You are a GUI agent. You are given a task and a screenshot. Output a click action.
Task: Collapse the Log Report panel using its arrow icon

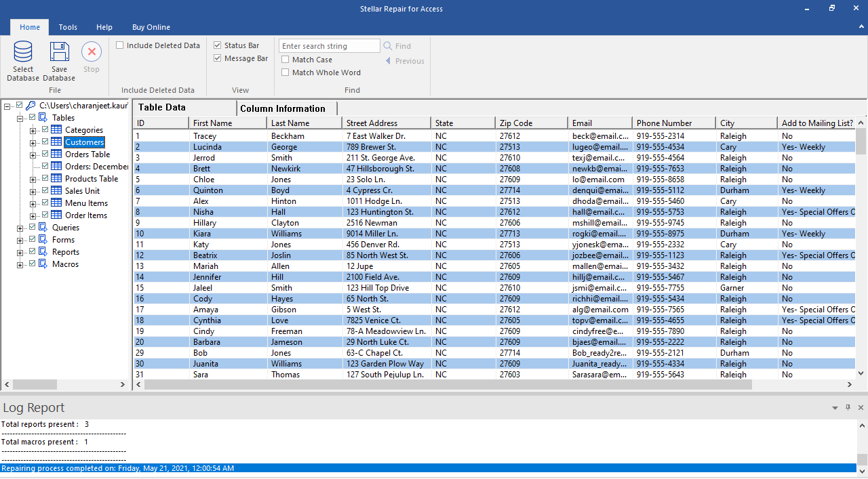pyautogui.click(x=835, y=407)
